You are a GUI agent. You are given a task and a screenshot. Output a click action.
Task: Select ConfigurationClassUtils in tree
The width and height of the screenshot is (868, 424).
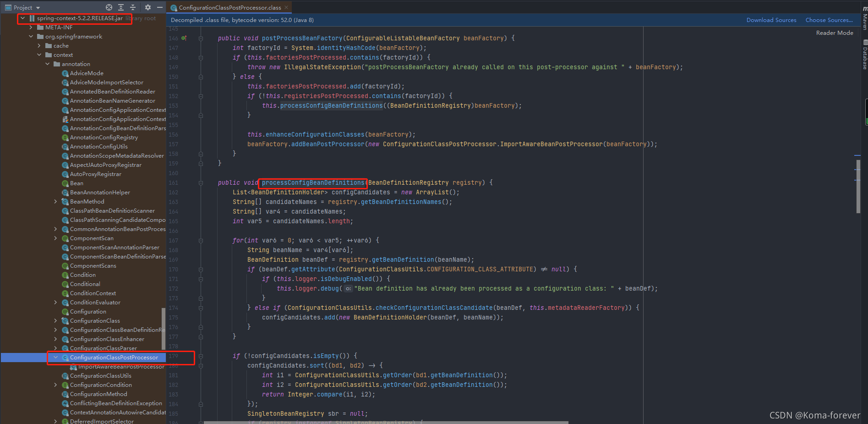100,376
